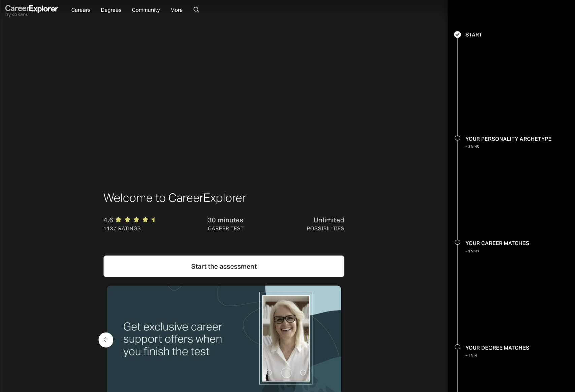Open the CareerExplorer logo home link
The width and height of the screenshot is (575, 392).
point(31,10)
